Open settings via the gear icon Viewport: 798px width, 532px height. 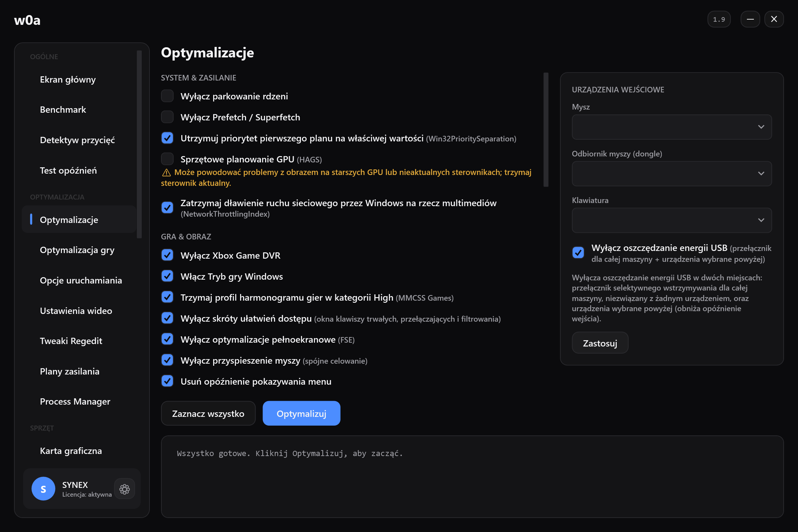pos(125,489)
